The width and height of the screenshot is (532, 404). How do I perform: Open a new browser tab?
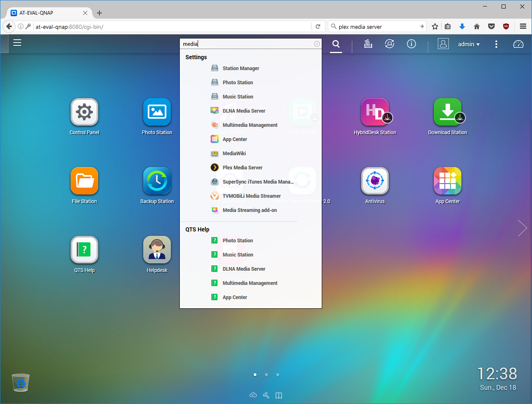[x=99, y=13]
